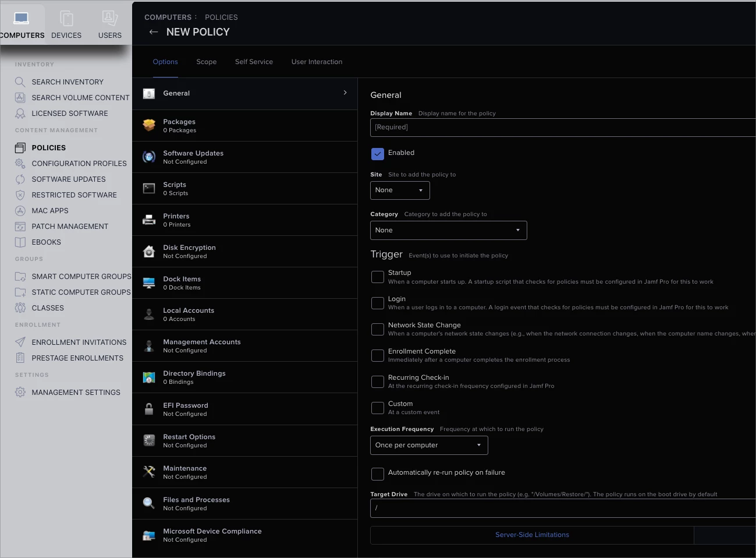The height and width of the screenshot is (558, 756).
Task: Click the Configuration Profiles gear icon
Action: [x=20, y=164]
